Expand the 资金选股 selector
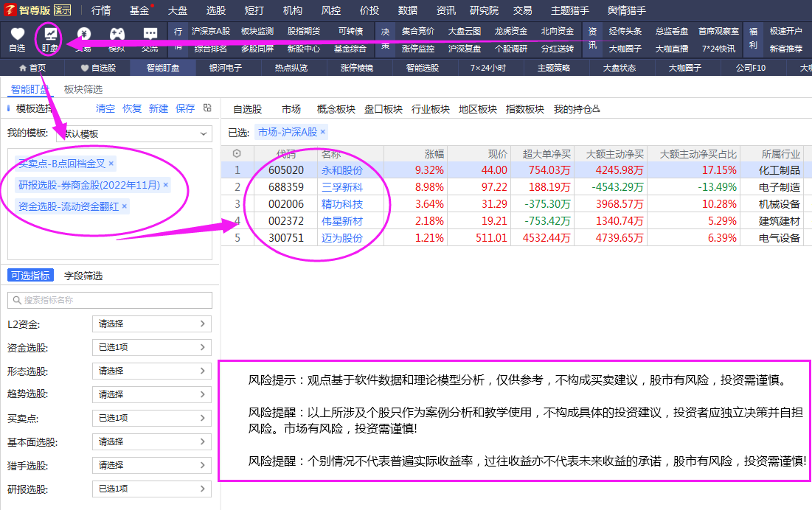 152,347
